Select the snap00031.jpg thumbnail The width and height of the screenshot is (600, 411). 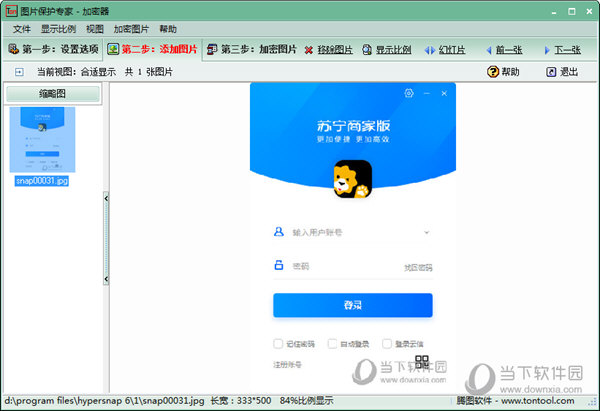tap(42, 140)
